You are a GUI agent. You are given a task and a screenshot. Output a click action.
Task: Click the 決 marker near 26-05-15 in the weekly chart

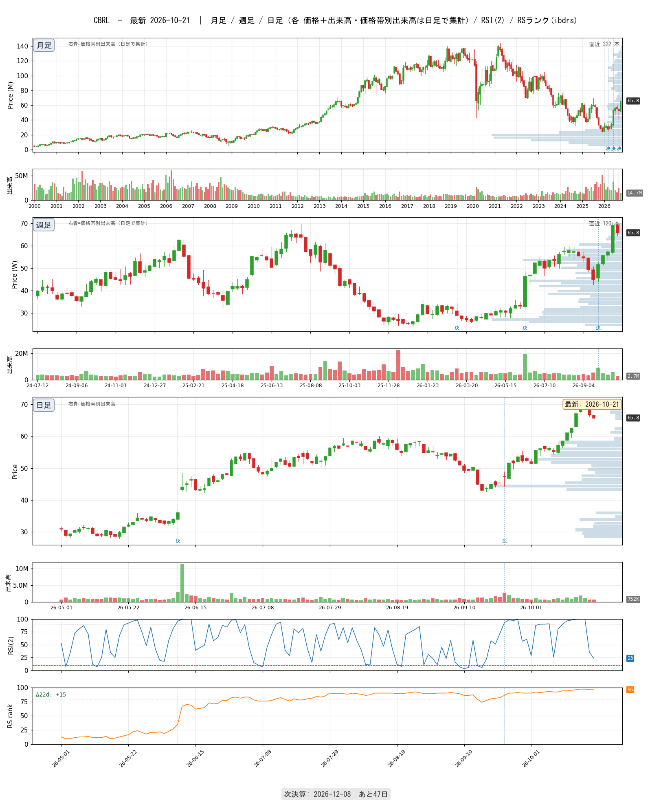[525, 328]
